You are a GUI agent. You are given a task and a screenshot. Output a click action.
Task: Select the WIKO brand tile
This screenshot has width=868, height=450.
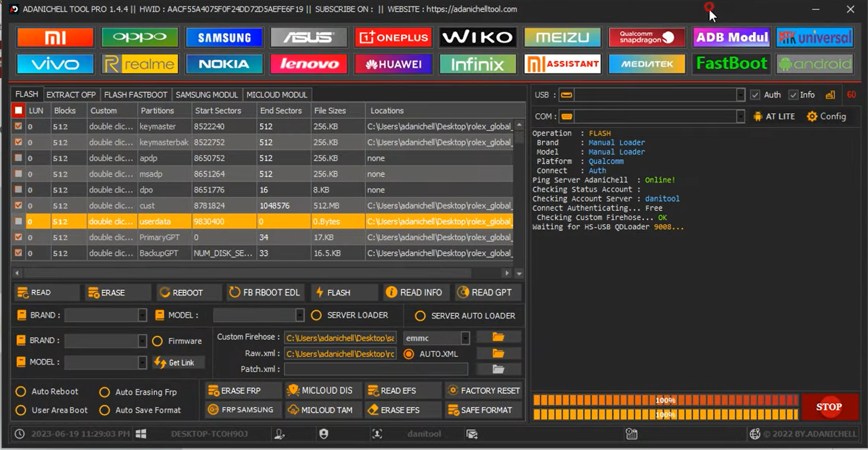(x=478, y=37)
